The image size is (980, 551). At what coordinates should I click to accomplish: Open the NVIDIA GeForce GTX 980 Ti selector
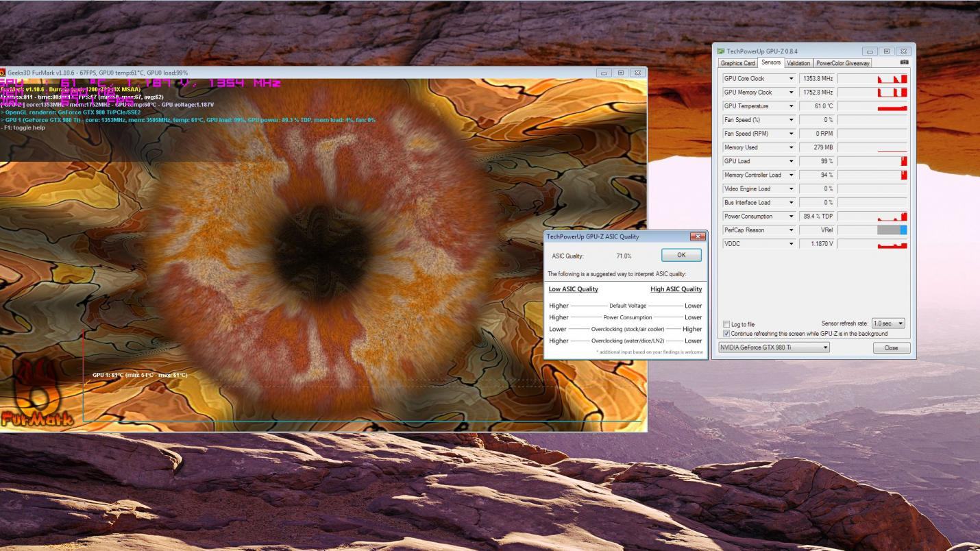point(774,347)
